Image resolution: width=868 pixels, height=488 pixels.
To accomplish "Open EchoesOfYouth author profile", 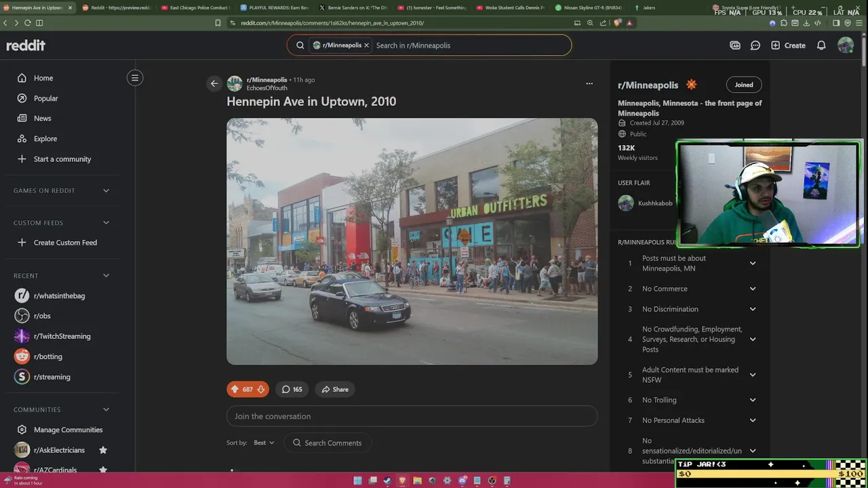I will coord(267,88).
